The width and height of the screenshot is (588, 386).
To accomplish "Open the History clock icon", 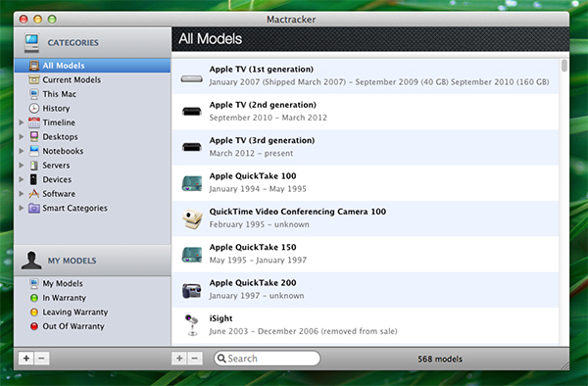I will pos(34,109).
